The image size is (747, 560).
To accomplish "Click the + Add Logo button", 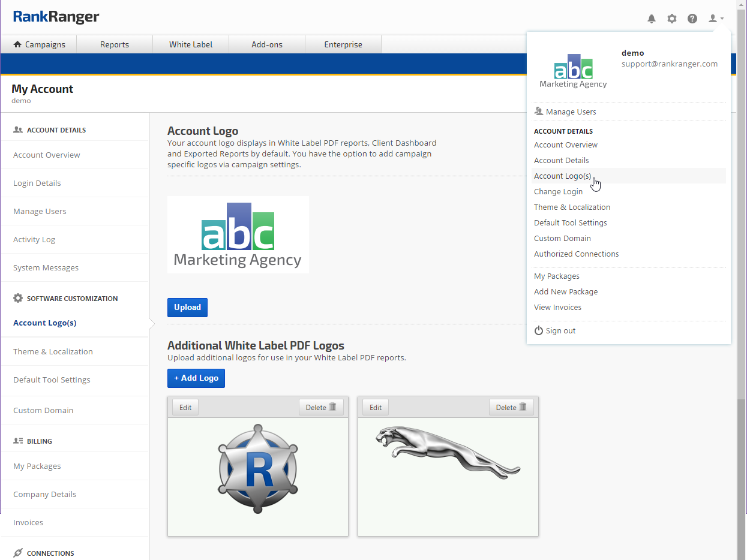I will pyautogui.click(x=196, y=378).
